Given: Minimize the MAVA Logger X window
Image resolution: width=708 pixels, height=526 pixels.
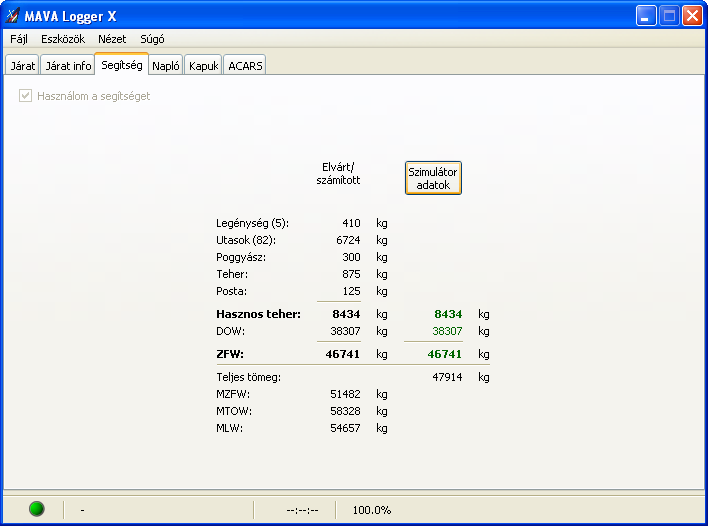Looking at the screenshot, I should click(646, 16).
